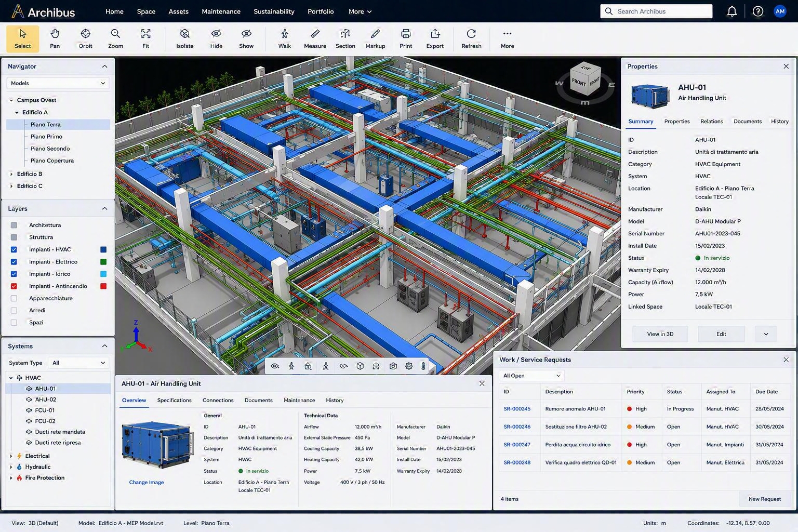Viewport: 798px width, 532px height.
Task: Expand the Edificio B tree node
Action: 11,174
